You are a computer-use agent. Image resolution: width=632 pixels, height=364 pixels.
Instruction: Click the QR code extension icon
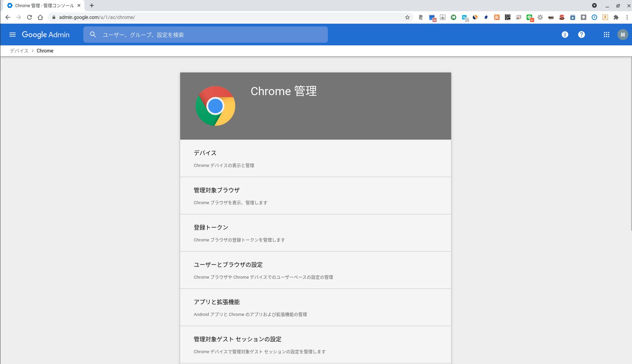(x=508, y=17)
